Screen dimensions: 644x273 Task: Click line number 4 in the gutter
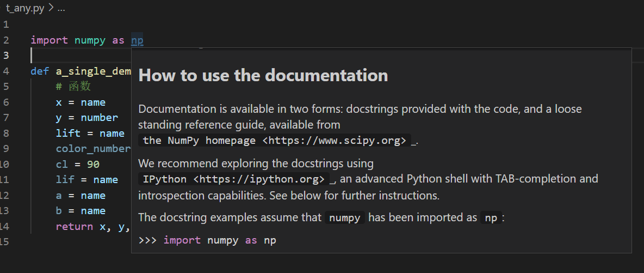click(x=6, y=71)
